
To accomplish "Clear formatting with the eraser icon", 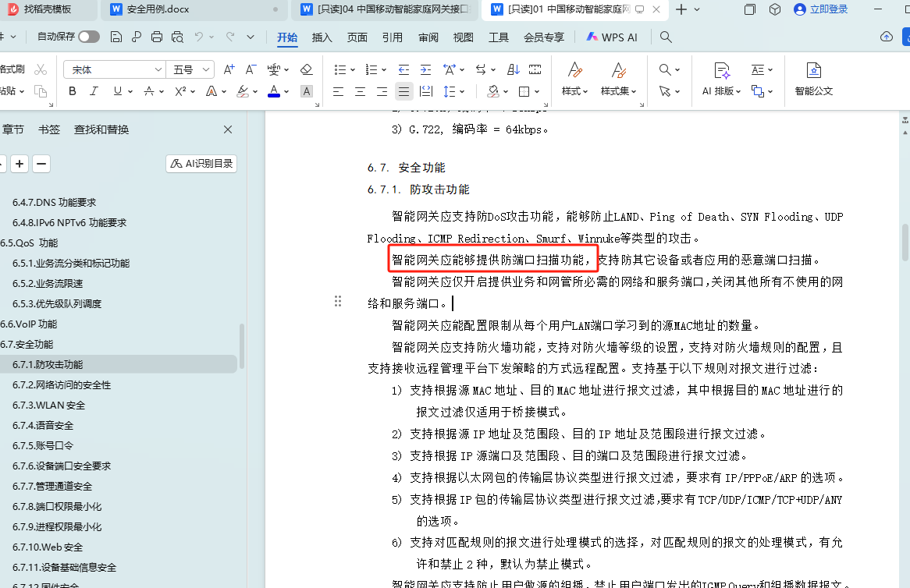I will point(307,69).
